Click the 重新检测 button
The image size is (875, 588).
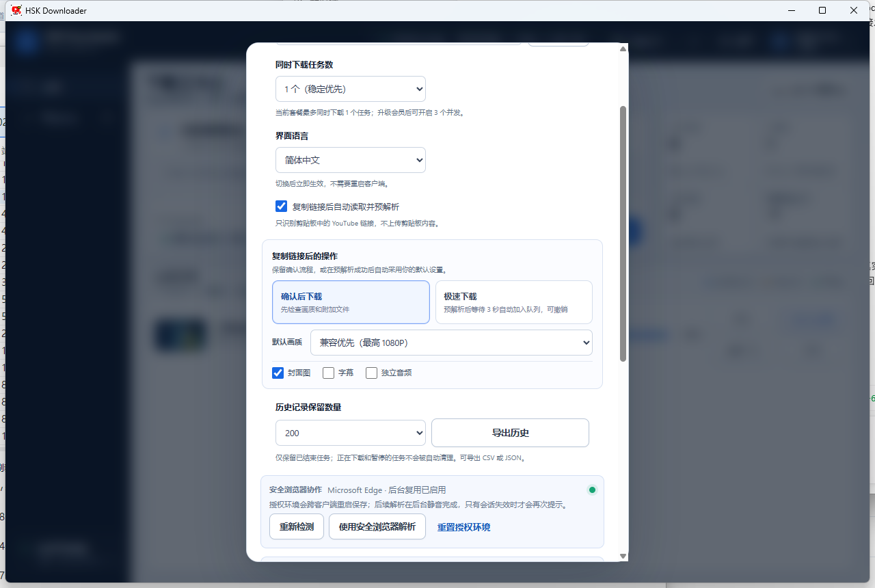[297, 526]
